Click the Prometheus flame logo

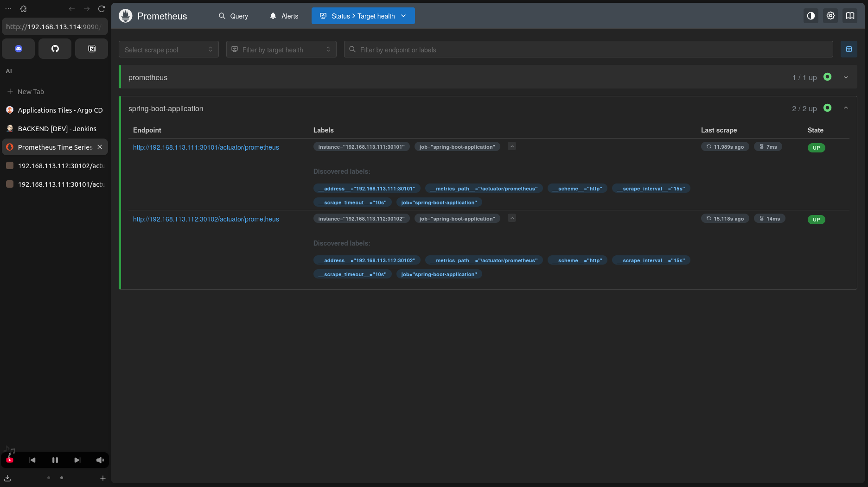point(125,16)
